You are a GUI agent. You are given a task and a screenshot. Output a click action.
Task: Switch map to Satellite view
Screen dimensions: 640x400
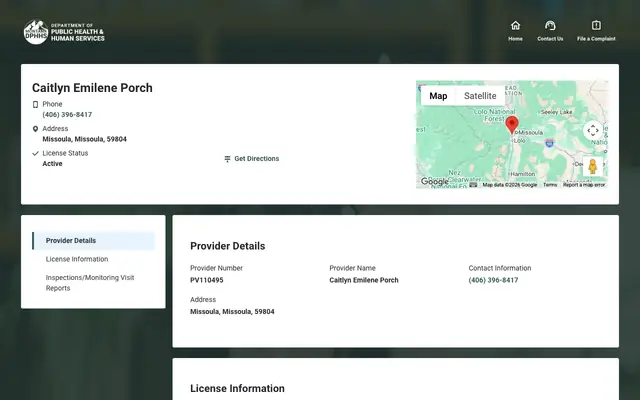pos(480,96)
